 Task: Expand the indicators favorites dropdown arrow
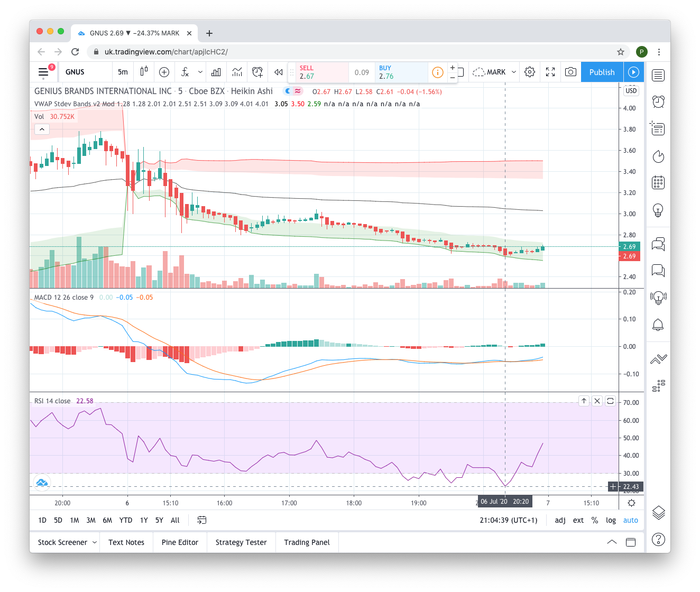tap(200, 72)
